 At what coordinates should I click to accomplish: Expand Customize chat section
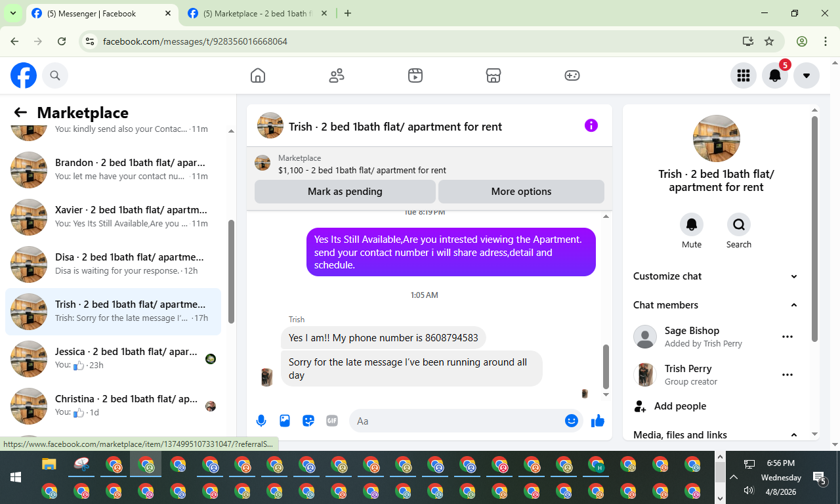pos(716,276)
